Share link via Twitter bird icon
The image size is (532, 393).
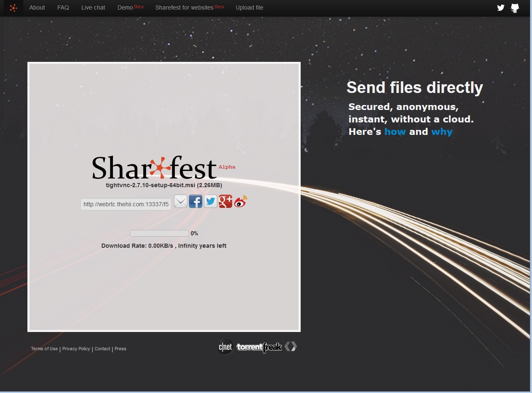(x=211, y=201)
